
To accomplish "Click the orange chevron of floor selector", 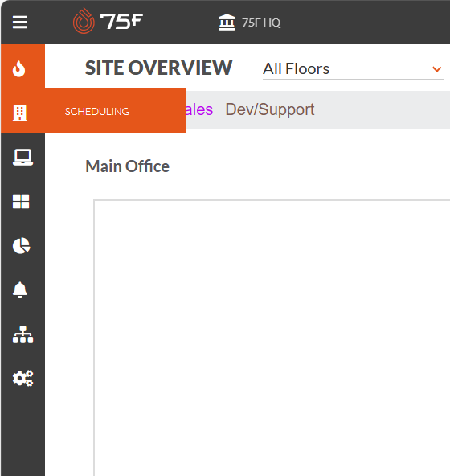I will coord(436,69).
